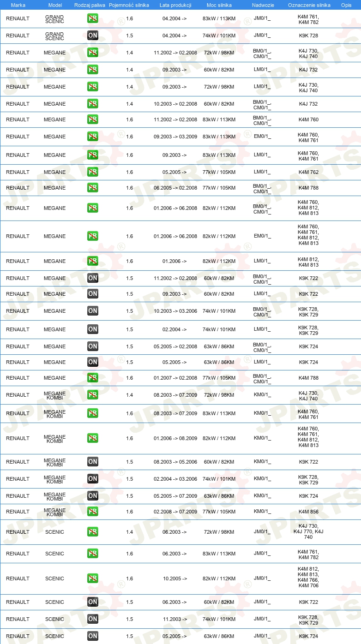361x644 pixels.
Task: Click the Oznaczenie silnika column header
Action: coord(309,5)
